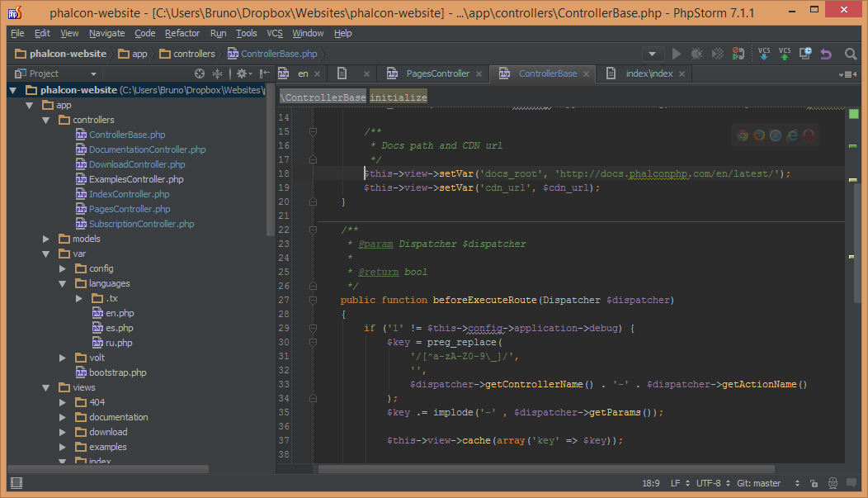Image resolution: width=868 pixels, height=498 pixels.
Task: Open IndexController.php in the project tree
Action: click(129, 194)
